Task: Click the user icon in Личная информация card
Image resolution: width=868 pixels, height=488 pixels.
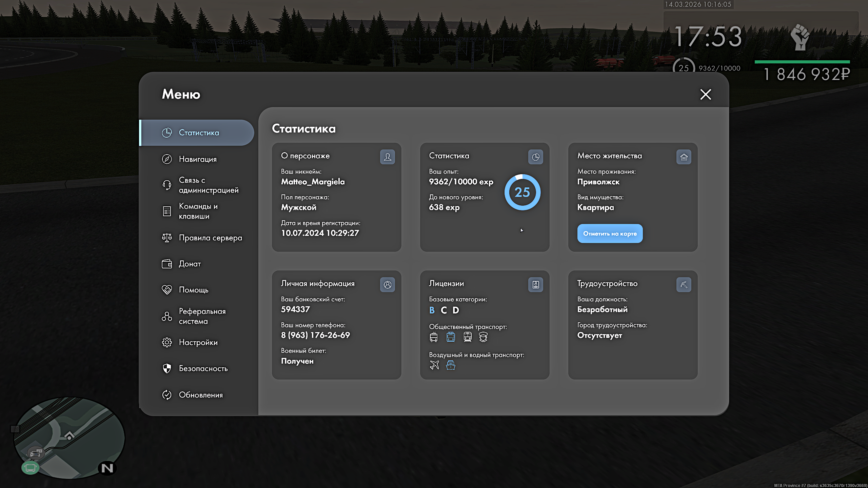Action: (x=387, y=285)
